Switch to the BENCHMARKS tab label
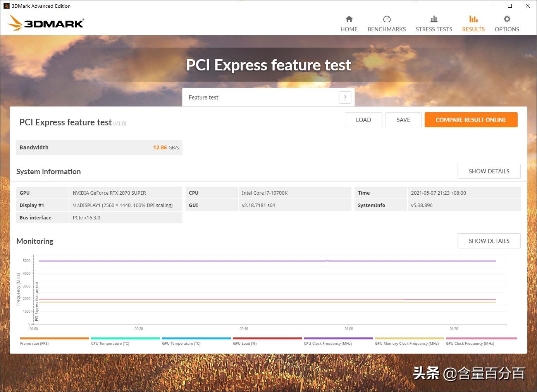The height and width of the screenshot is (392, 537). pyautogui.click(x=387, y=29)
